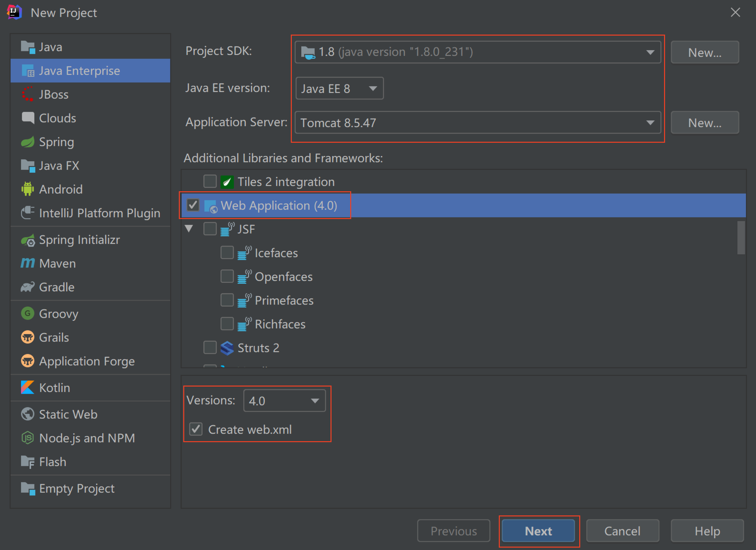Click the JBoss red dots icon
Screen dimensions: 756x550
click(x=27, y=94)
